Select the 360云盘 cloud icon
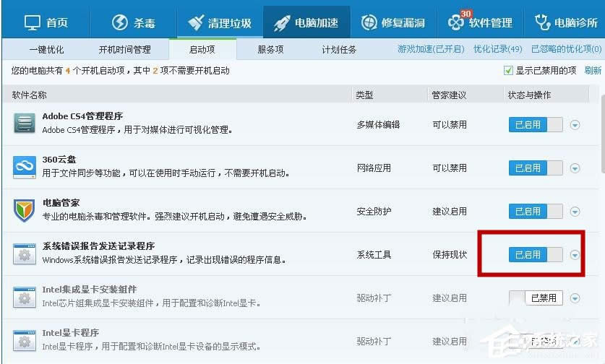Screen dimensions: 605x364 (x=25, y=168)
